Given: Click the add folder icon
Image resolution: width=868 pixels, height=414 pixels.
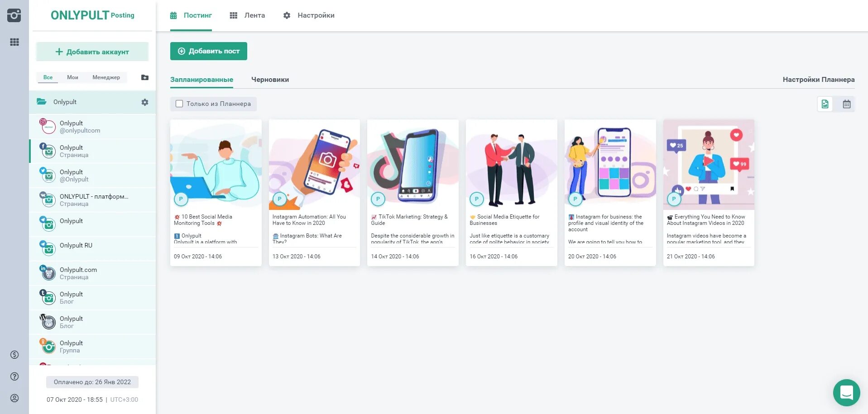Looking at the screenshot, I should [x=145, y=77].
